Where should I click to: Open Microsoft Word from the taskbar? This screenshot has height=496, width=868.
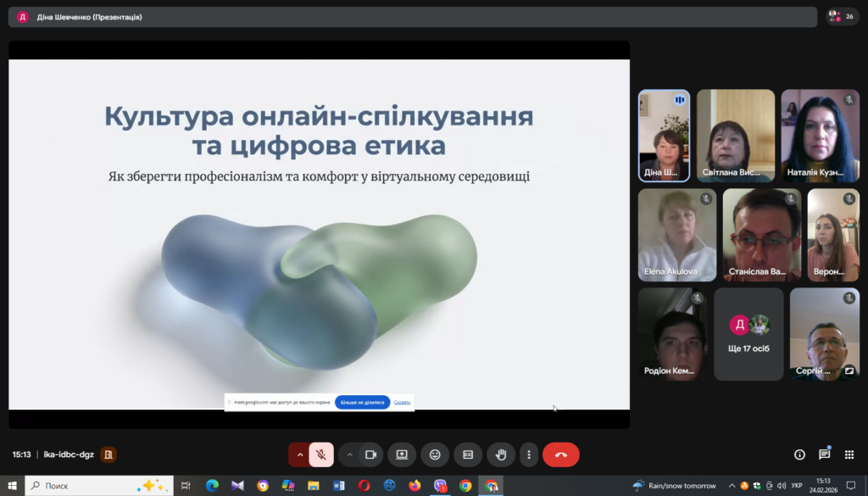pos(339,486)
